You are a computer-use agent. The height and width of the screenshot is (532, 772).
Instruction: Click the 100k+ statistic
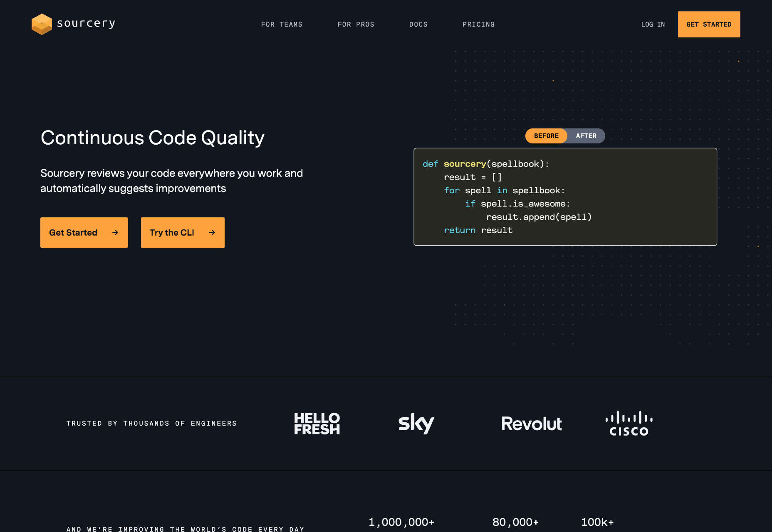[597, 522]
